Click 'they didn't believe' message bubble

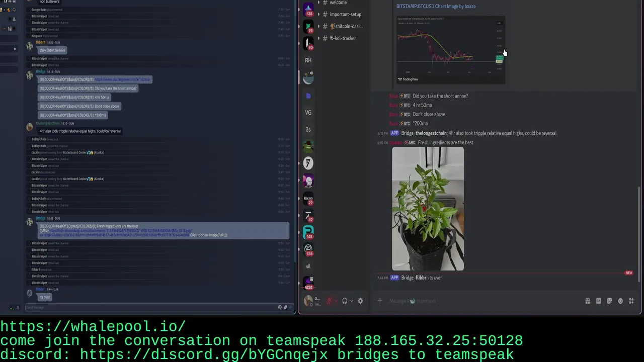coord(52,50)
